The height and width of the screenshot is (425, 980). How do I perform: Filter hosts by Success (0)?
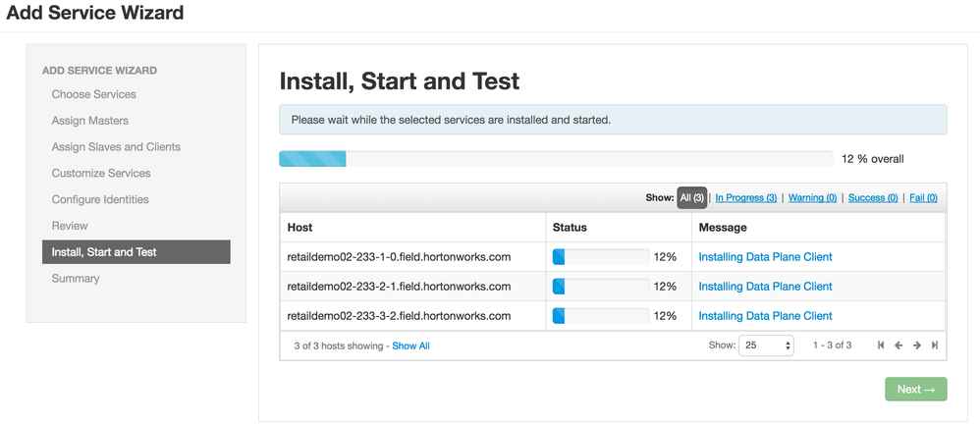click(x=873, y=198)
